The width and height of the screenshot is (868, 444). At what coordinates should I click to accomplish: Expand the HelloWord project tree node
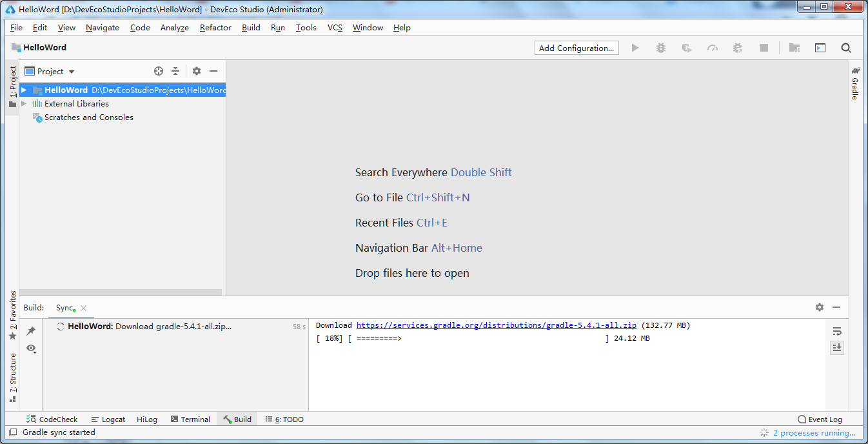click(x=24, y=90)
